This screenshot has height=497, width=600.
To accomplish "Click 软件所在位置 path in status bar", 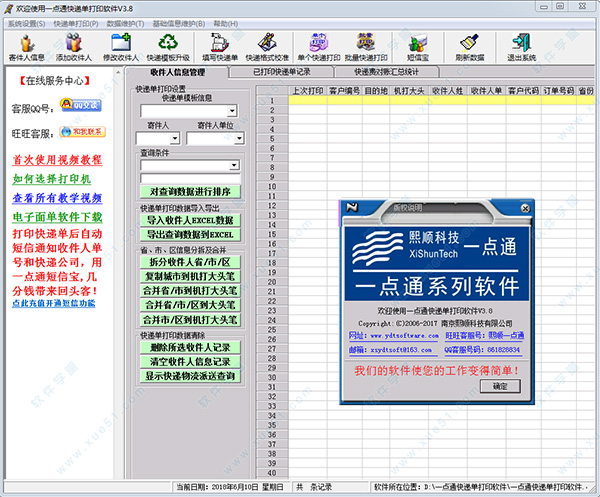I will (481, 487).
